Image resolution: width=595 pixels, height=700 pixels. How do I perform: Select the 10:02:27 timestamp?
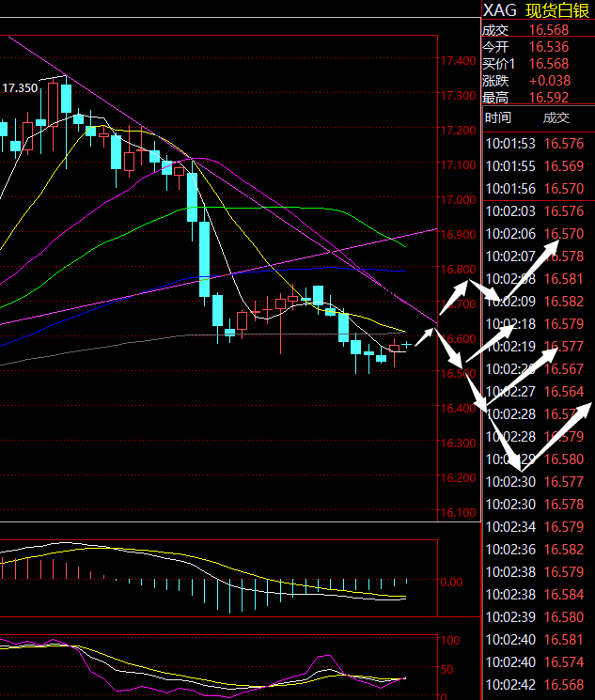coord(510,392)
